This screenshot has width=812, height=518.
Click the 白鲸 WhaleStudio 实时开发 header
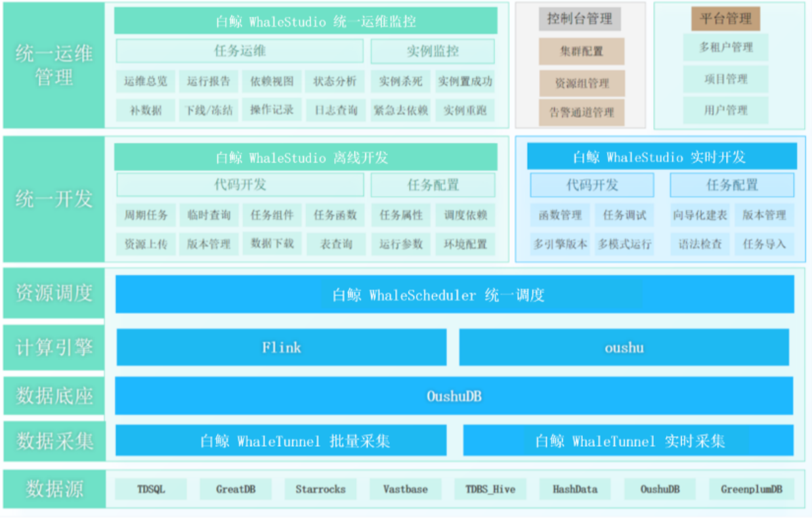click(x=662, y=157)
